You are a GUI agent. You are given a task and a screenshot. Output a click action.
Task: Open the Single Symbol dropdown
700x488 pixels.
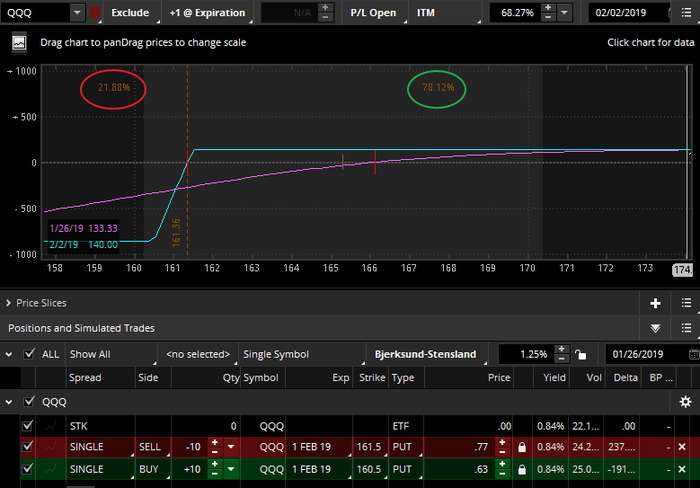pyautogui.click(x=302, y=355)
